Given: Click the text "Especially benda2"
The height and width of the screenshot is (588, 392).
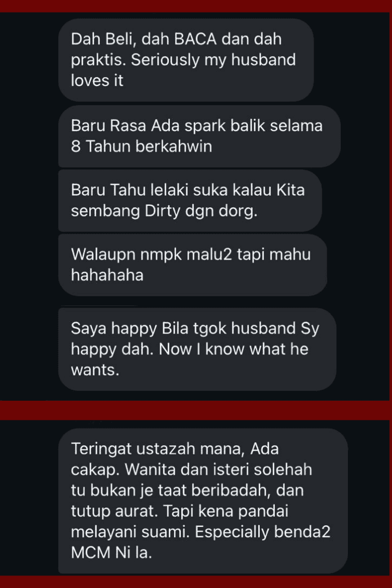Looking at the screenshot, I should [x=262, y=532].
